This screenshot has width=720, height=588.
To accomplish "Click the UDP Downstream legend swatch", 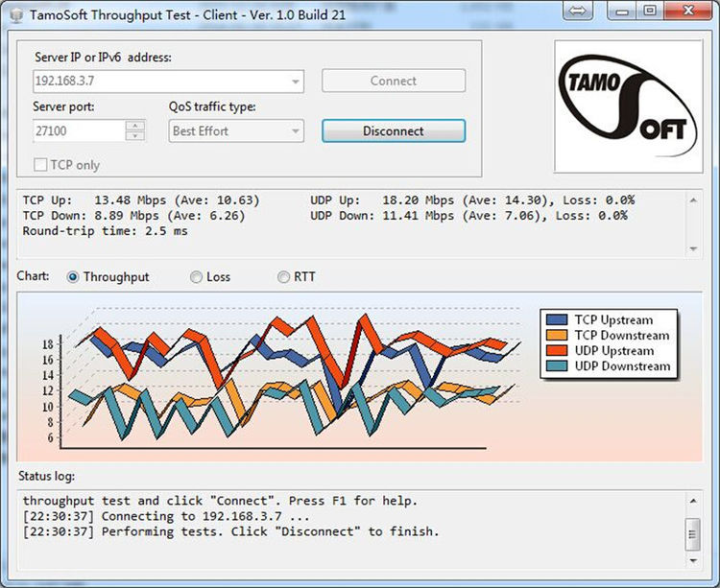I will pos(556,366).
